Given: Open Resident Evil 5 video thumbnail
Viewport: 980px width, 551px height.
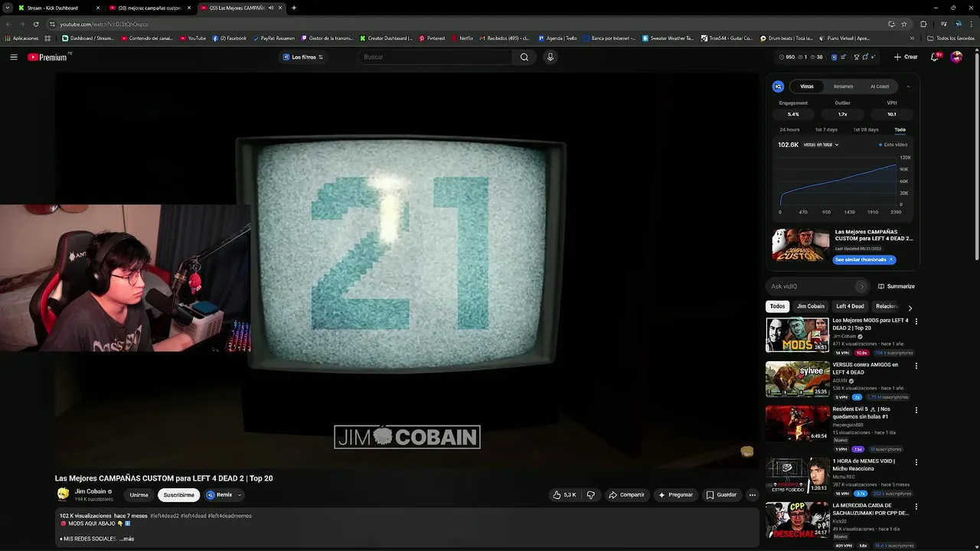Looking at the screenshot, I should tap(797, 423).
